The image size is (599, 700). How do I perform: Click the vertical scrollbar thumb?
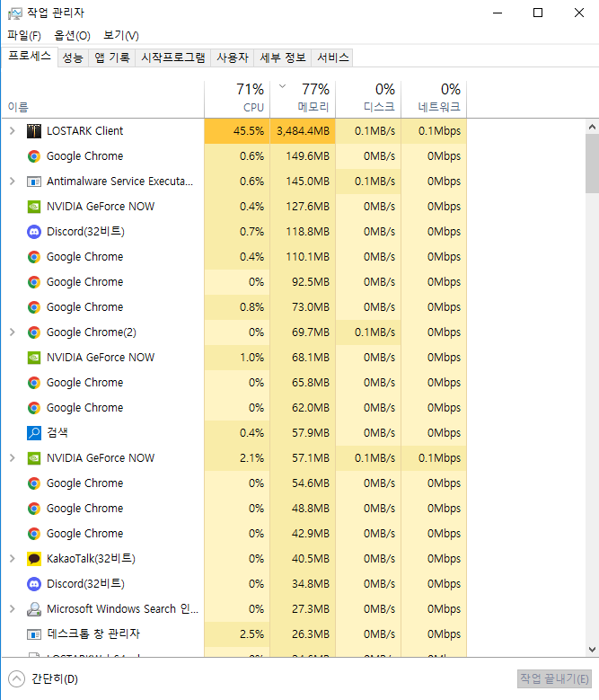pos(592,164)
